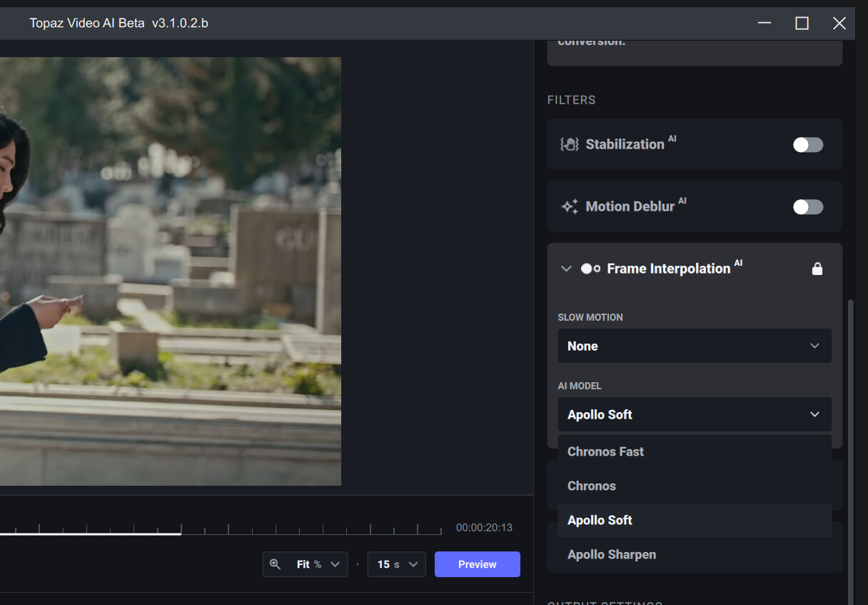Select Chronos Fast from the model list
This screenshot has height=605, width=868.
[605, 451]
